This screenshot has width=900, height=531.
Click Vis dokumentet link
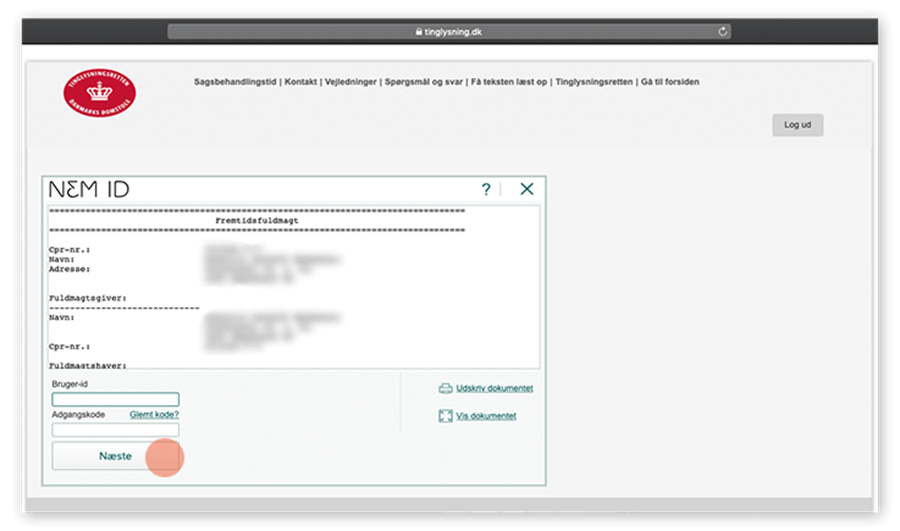tap(486, 416)
